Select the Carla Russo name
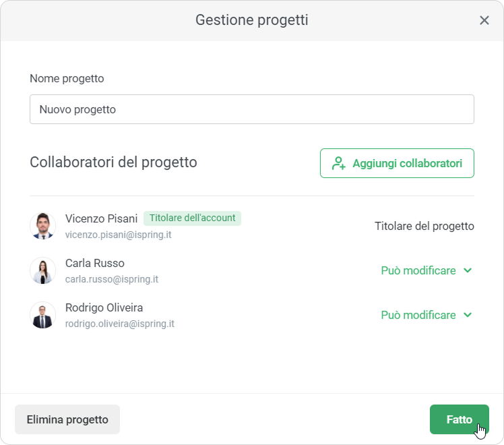This screenshot has width=504, height=445. 95,263
